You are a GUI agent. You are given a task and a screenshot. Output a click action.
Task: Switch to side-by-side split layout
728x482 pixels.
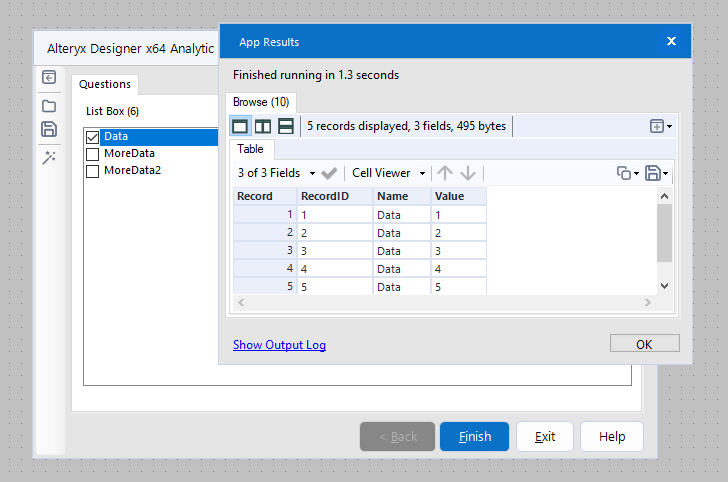(x=263, y=126)
